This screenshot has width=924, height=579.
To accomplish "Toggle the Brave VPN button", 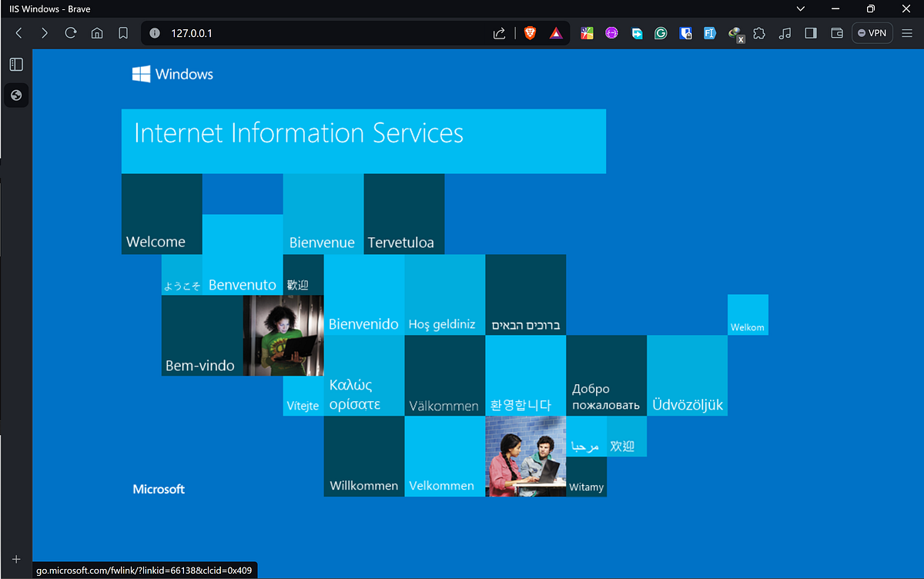I will coord(872,33).
